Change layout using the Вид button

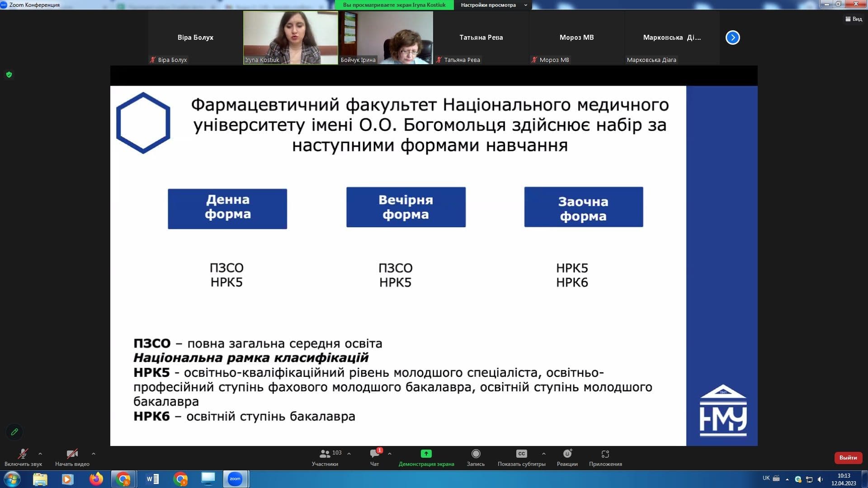(x=854, y=19)
